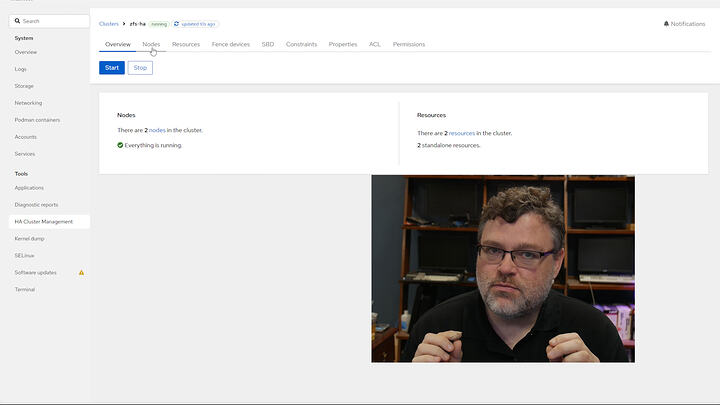Open the Overview page in sidebar
The width and height of the screenshot is (720, 405).
[x=26, y=52]
